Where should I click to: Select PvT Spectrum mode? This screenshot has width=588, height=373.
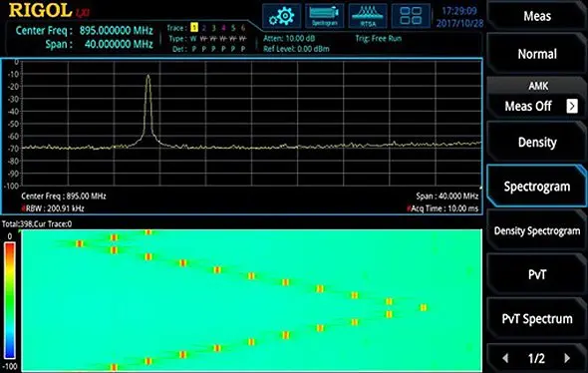click(537, 319)
